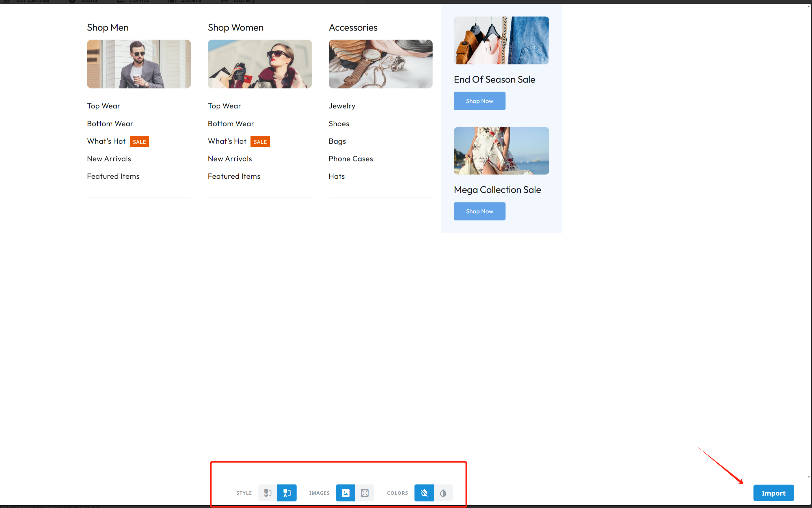
Task: Expand the Shop Women category menu
Action: 236,27
